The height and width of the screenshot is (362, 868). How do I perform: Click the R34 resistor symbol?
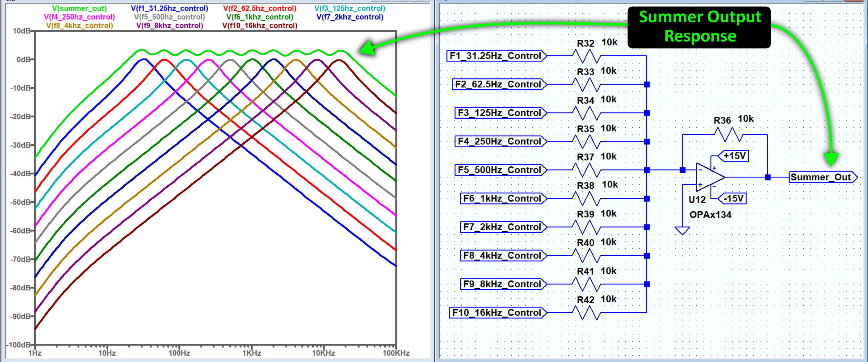(x=587, y=113)
